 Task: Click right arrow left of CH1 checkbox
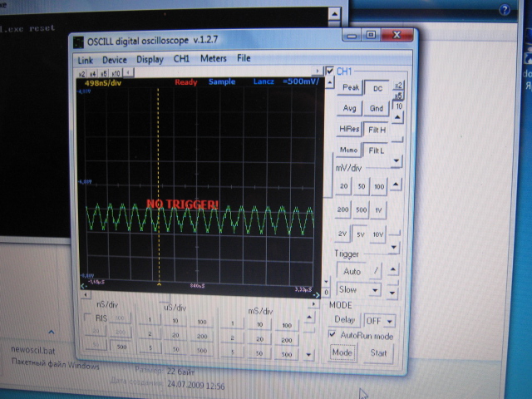318,71
